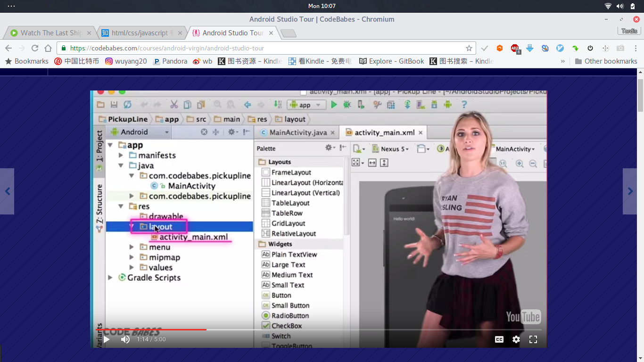Viewport: 644px width, 362px height.
Task: Click the black power symbol extension
Action: (x=590, y=48)
